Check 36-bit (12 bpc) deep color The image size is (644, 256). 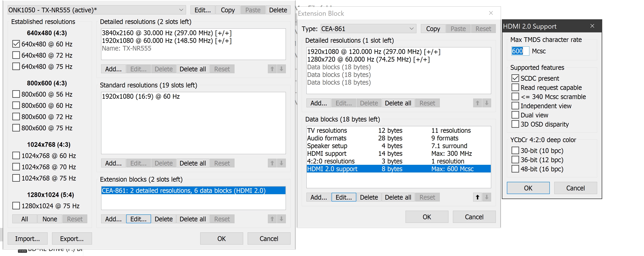[515, 160]
